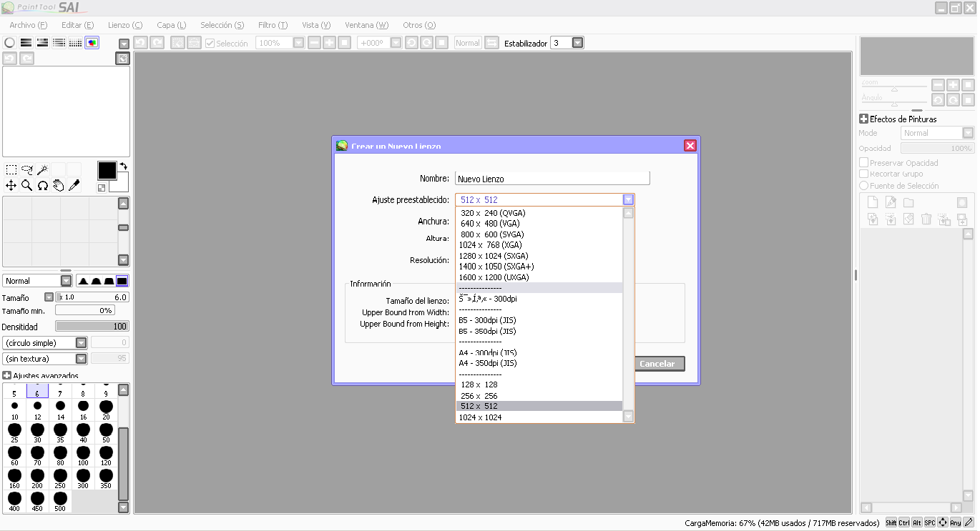Select the lasso selection tool
This screenshot has width=980, height=531.
tap(27, 170)
